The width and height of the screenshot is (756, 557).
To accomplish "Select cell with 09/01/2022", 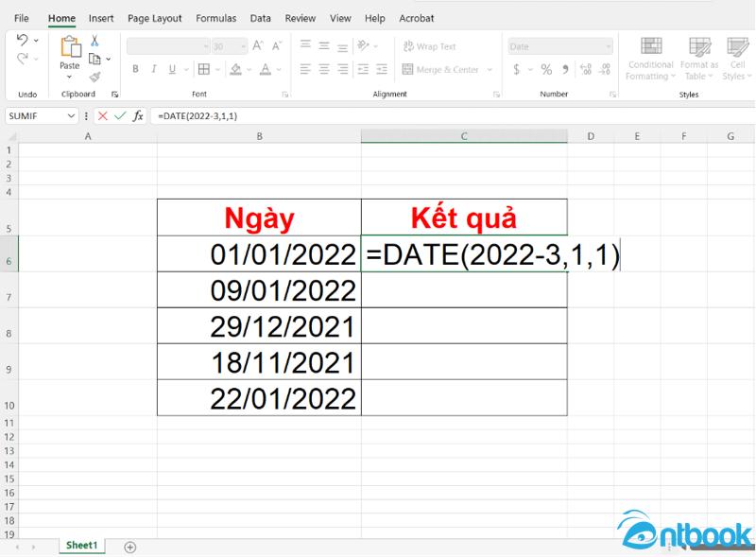I will pos(259,289).
